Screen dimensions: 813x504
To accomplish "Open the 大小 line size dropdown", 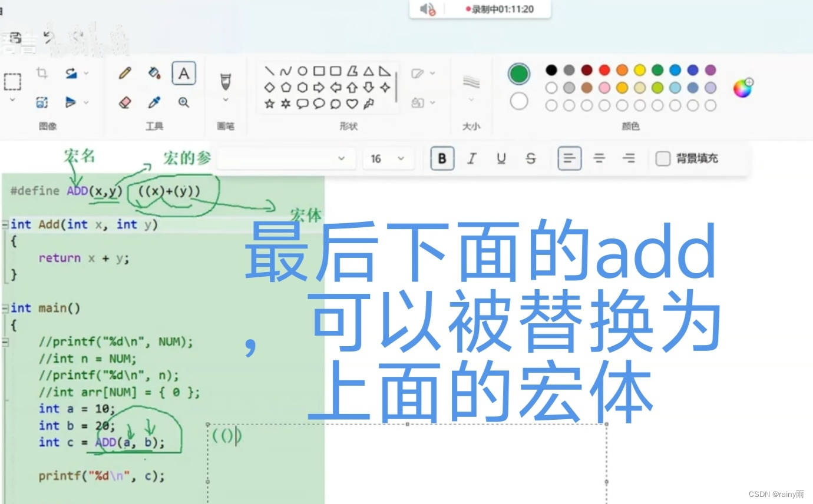I will pyautogui.click(x=471, y=100).
